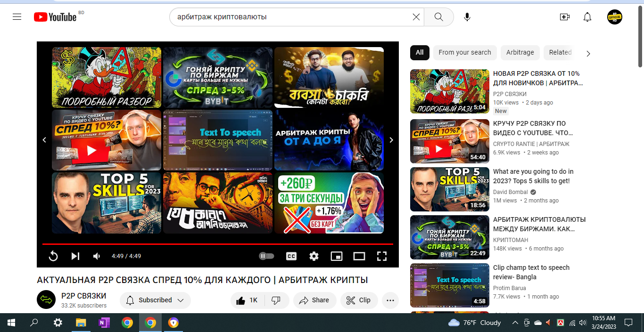Open the НОВАЯ P2P СВЯЗКА sidebar thumbnail
Screen dimensions: 644x332
[x=450, y=91]
